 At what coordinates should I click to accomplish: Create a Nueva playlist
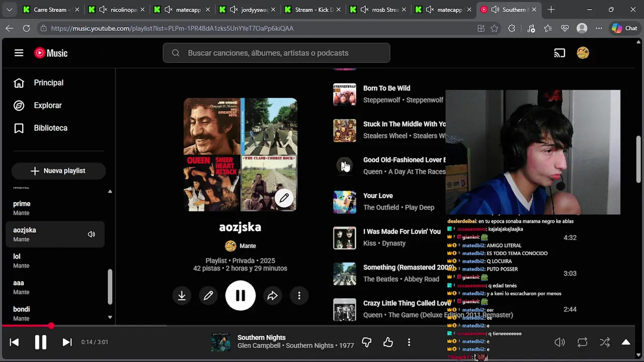(x=58, y=171)
